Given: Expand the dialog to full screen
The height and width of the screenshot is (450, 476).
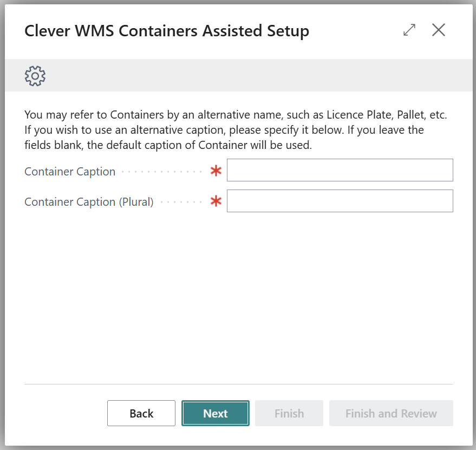Looking at the screenshot, I should pyautogui.click(x=409, y=30).
